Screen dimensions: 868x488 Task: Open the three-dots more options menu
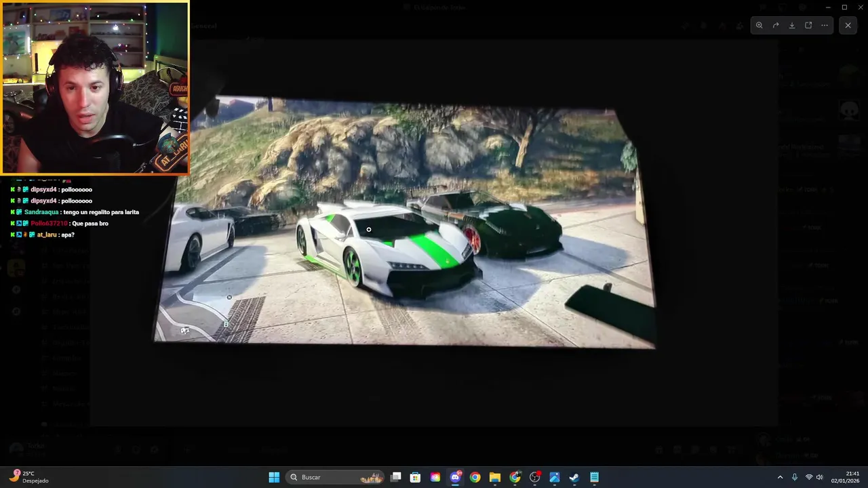click(x=825, y=25)
